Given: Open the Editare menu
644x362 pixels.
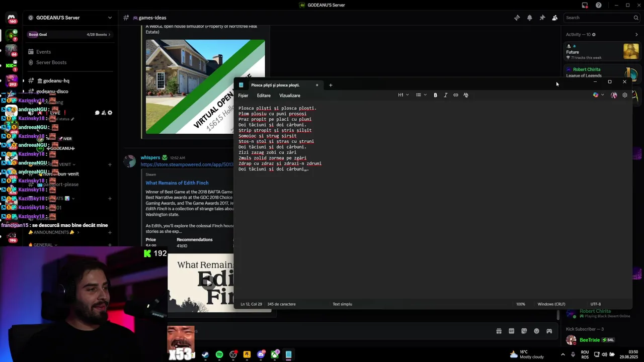Looking at the screenshot, I should coord(264,96).
